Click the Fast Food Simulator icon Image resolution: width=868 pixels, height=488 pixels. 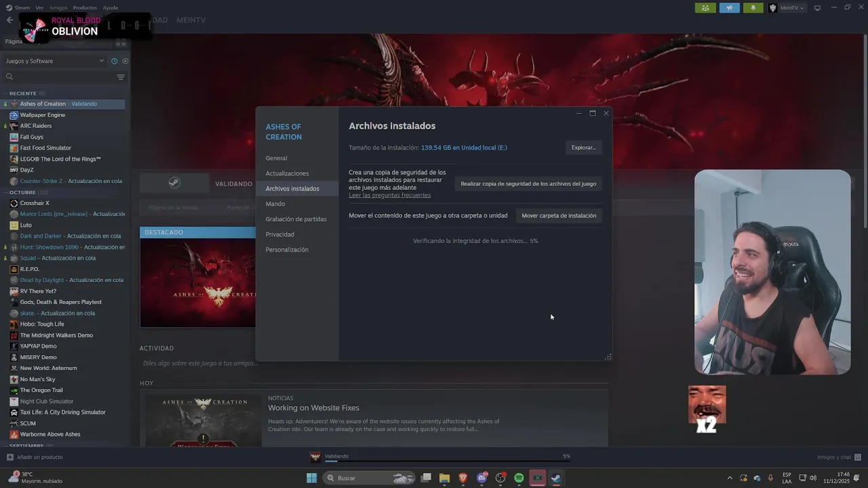(x=14, y=148)
